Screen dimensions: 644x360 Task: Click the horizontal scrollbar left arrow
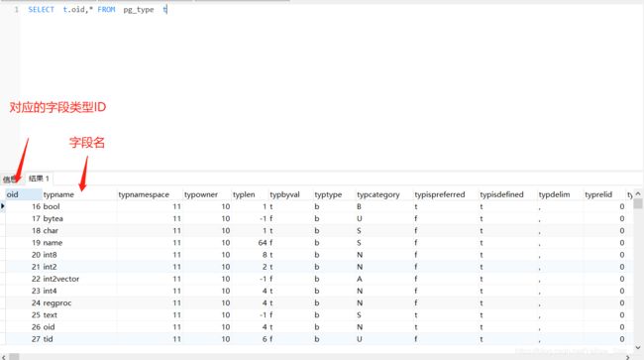(4, 357)
